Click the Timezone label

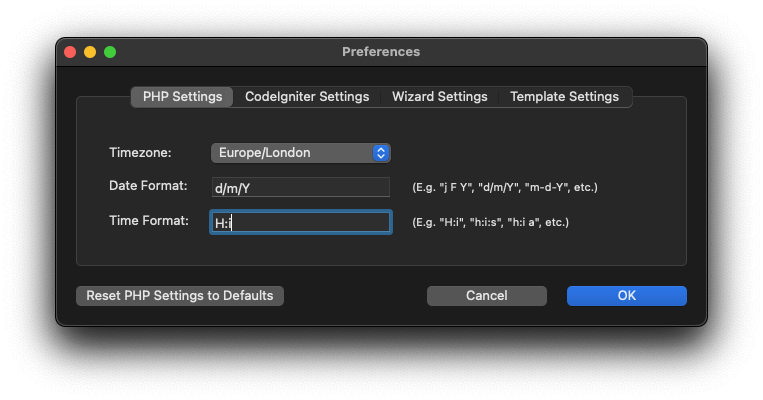(140, 153)
